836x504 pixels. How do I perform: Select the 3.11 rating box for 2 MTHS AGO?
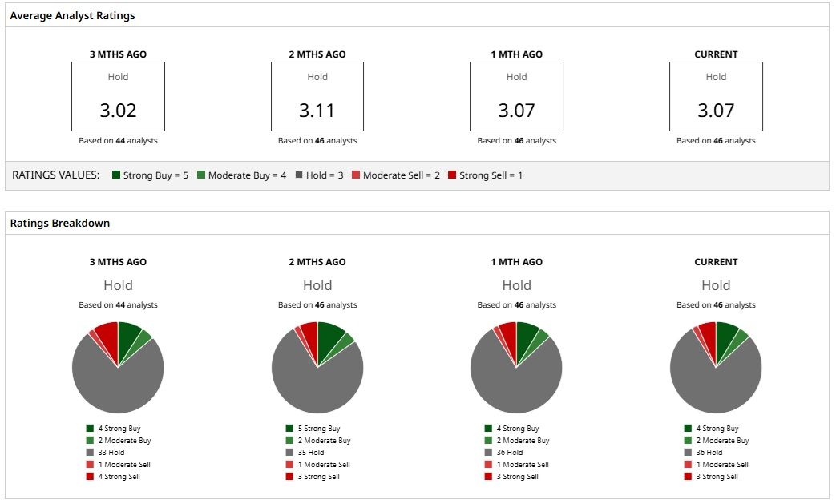coord(317,96)
